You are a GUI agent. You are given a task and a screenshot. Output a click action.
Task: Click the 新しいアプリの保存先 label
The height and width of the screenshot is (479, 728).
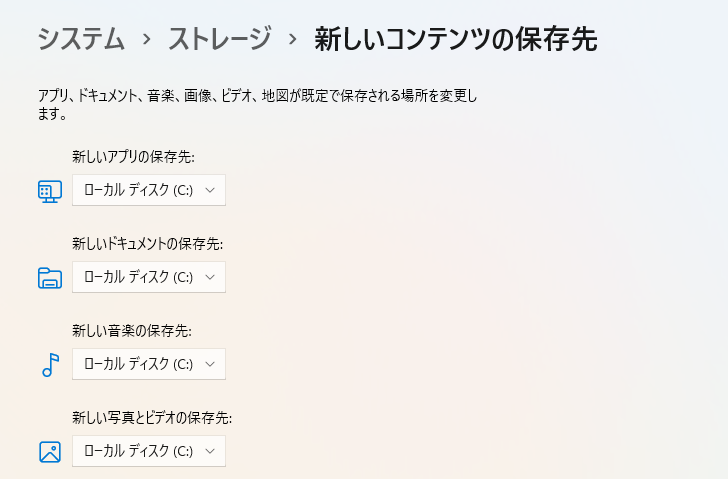tap(133, 157)
